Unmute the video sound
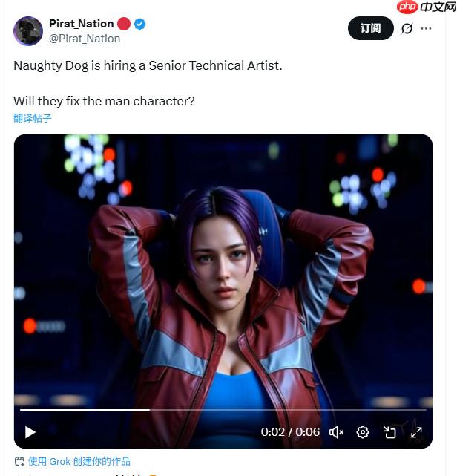 click(x=337, y=431)
